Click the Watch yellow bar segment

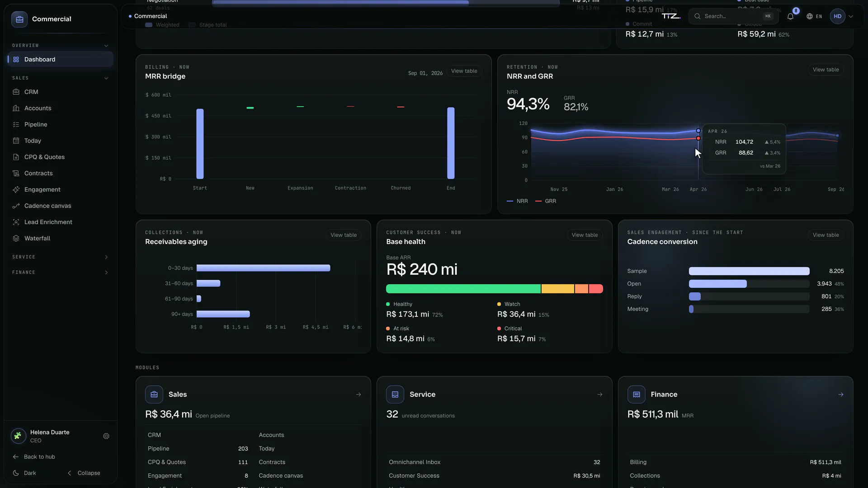(x=558, y=289)
